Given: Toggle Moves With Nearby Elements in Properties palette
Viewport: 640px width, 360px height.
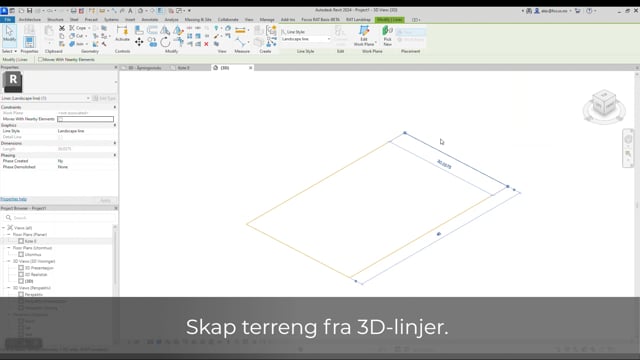Looking at the screenshot, I should (60, 119).
